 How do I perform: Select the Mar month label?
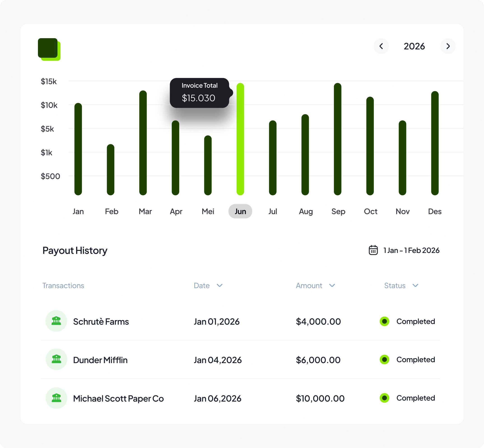click(145, 211)
